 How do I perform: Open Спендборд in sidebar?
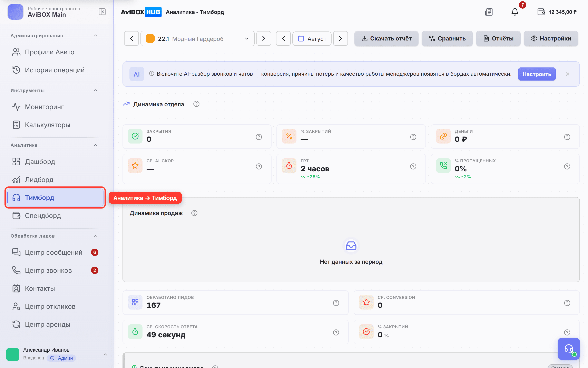[55, 216]
